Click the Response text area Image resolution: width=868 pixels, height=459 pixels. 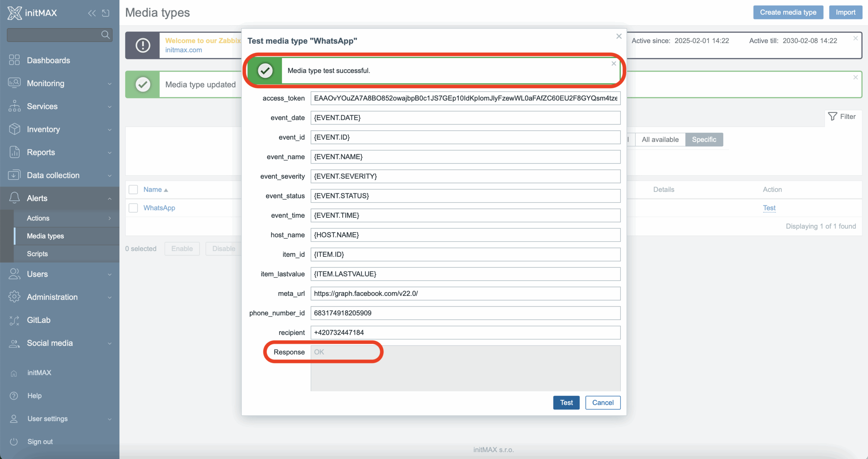(466, 368)
